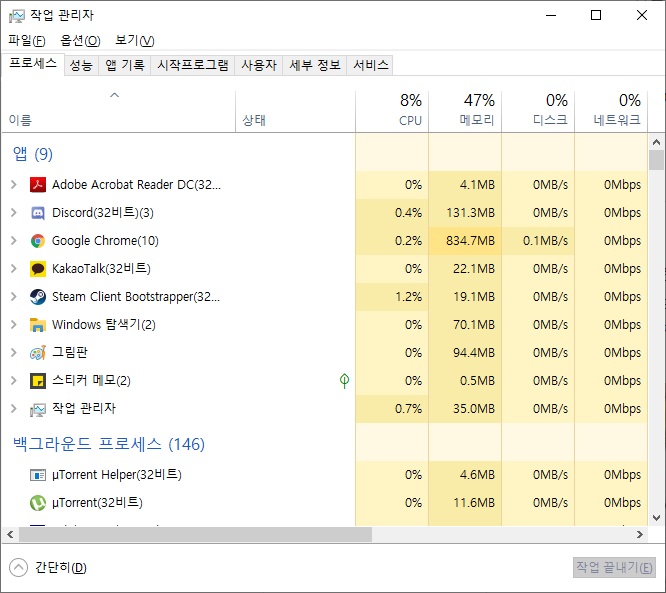Click 간단히(D) fewer details button
Image resolution: width=666 pixels, height=593 pixels.
[48, 568]
